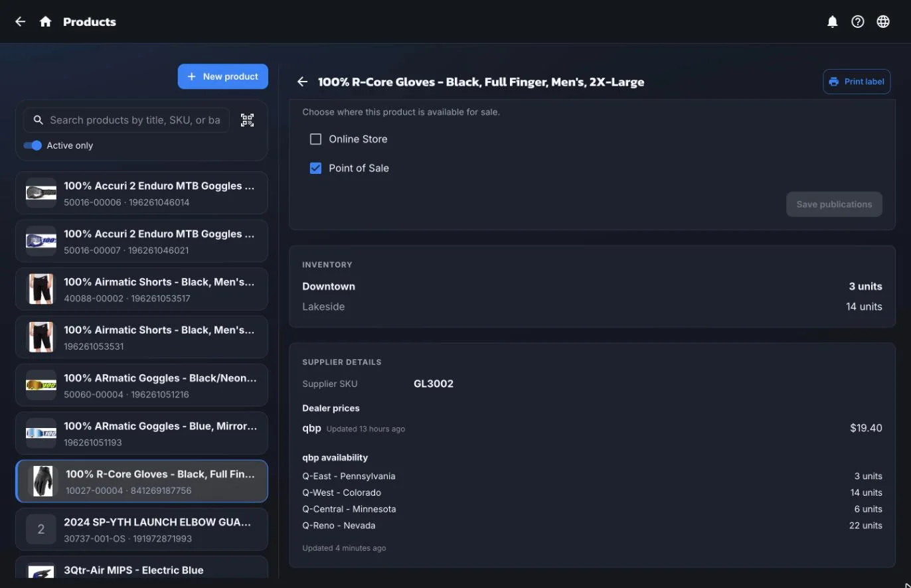Image resolution: width=911 pixels, height=588 pixels.
Task: Click the search magnifier icon
Action: (x=38, y=120)
